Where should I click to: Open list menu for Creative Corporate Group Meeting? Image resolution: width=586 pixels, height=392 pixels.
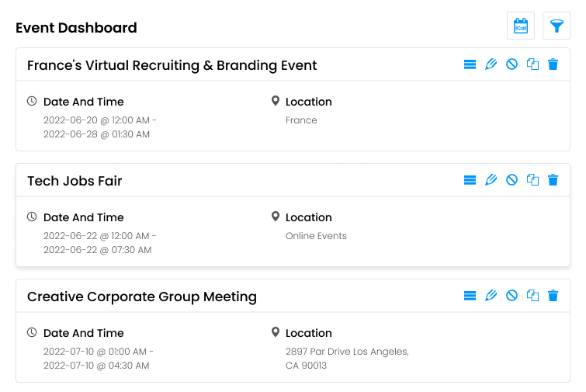(x=470, y=296)
